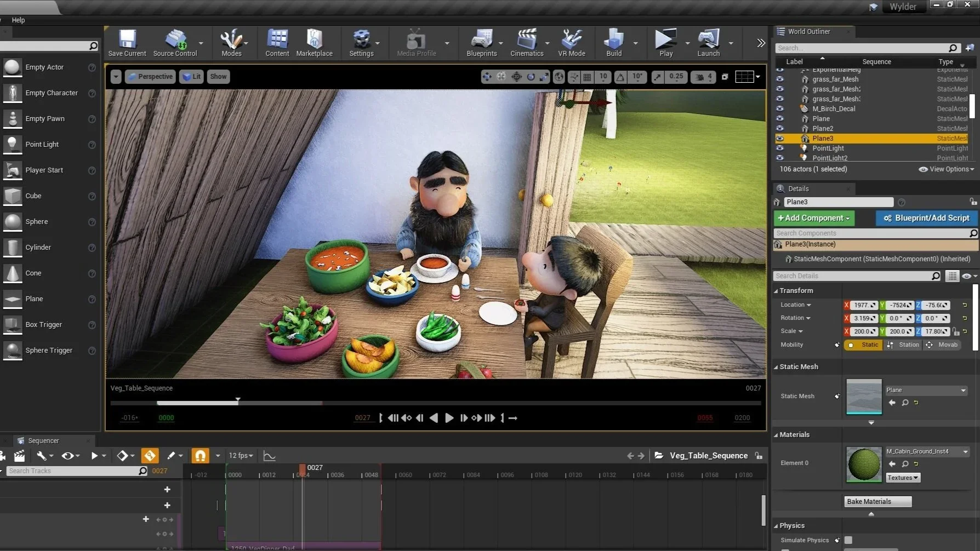Click the Blueprint/Add Script button
Image resolution: width=980 pixels, height=551 pixels.
(926, 218)
